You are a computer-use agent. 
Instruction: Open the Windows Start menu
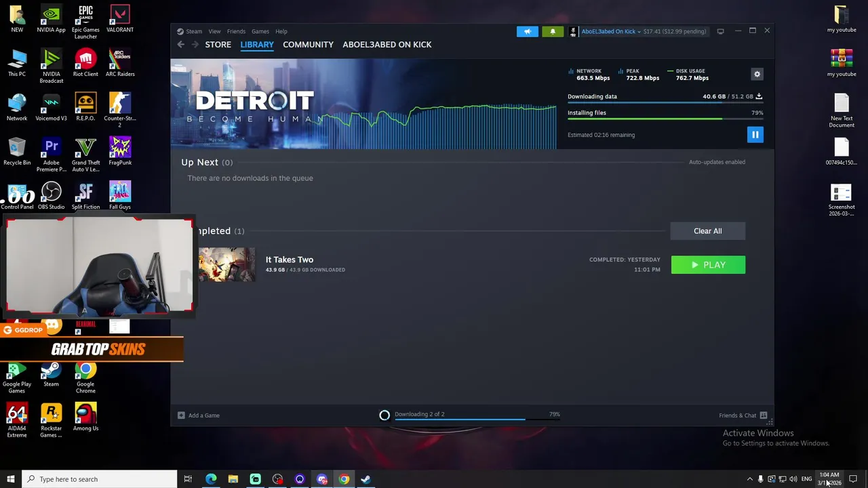pos(11,479)
